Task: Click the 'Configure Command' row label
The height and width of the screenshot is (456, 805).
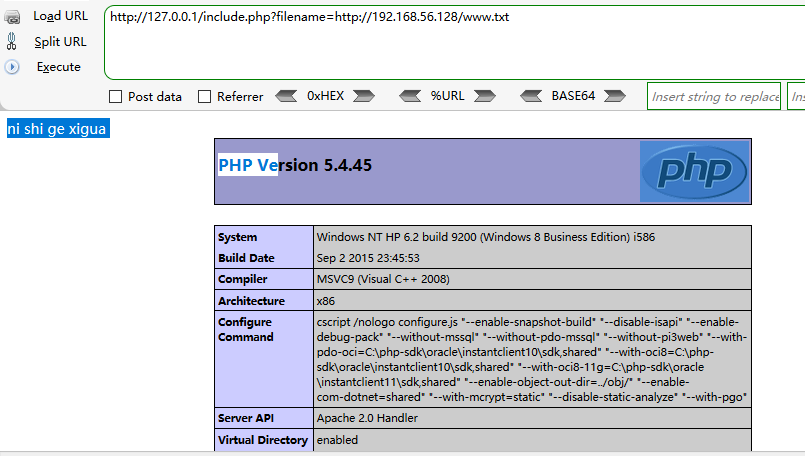Action: [245, 330]
